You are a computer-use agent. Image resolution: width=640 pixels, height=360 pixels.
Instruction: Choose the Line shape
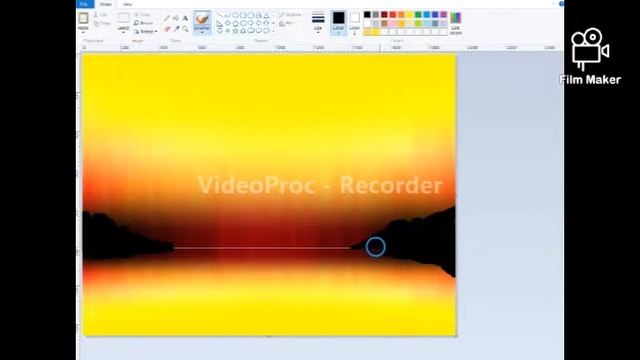[x=220, y=15]
